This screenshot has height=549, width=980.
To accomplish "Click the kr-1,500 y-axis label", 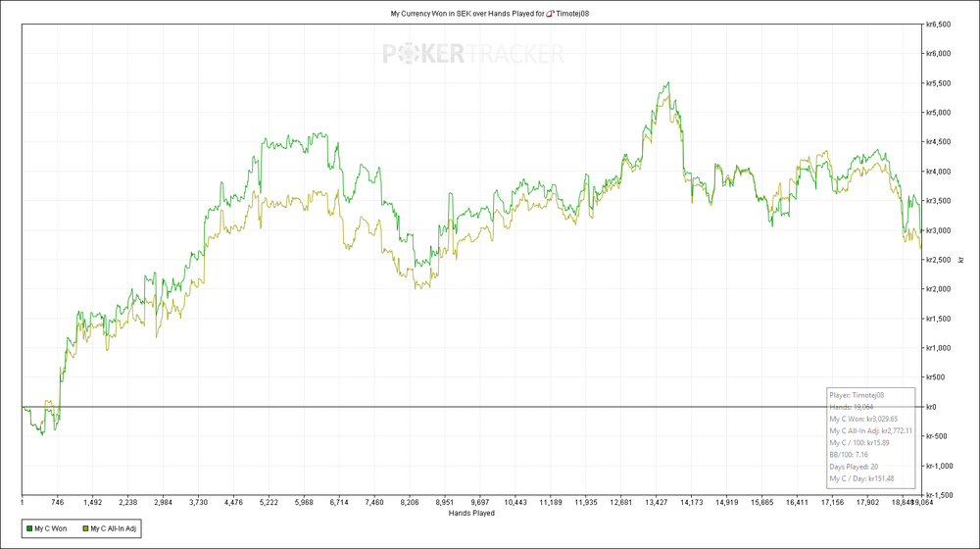I will (x=940, y=495).
